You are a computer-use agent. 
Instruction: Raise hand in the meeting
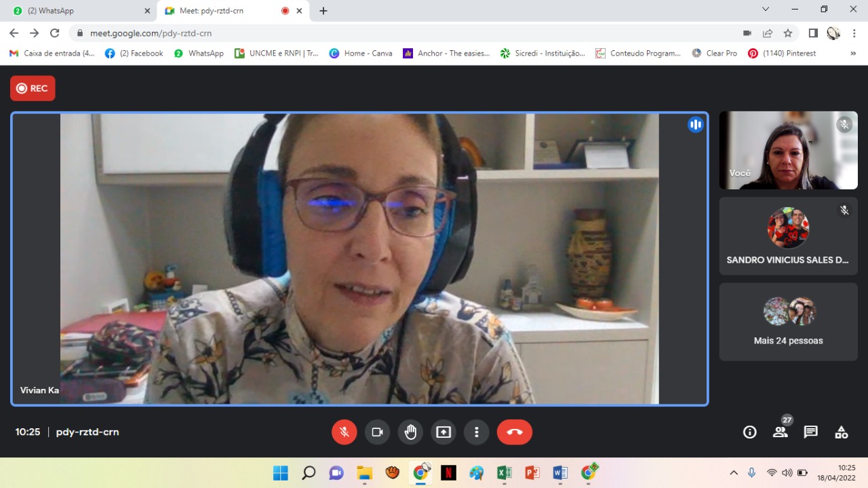pyautogui.click(x=410, y=432)
